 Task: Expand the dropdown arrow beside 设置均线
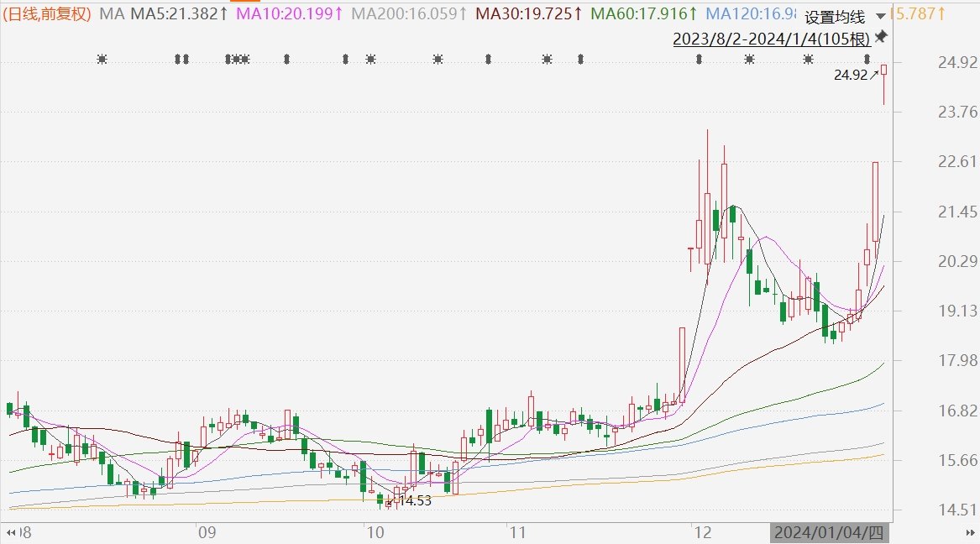click(879, 17)
